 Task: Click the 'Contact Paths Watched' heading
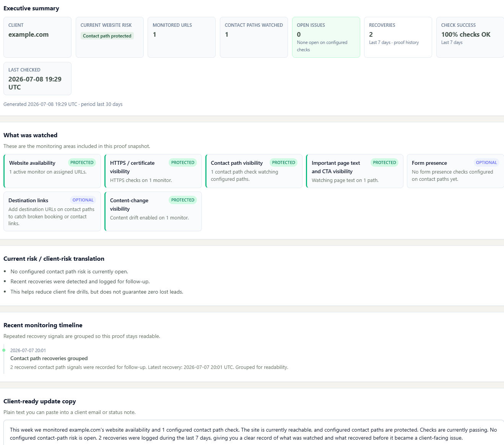click(x=254, y=25)
